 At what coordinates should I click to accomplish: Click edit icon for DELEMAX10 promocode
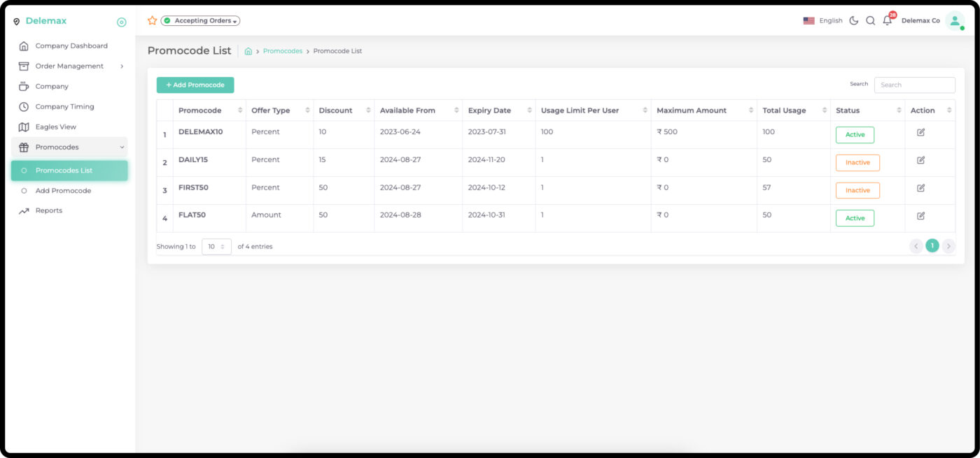tap(920, 132)
